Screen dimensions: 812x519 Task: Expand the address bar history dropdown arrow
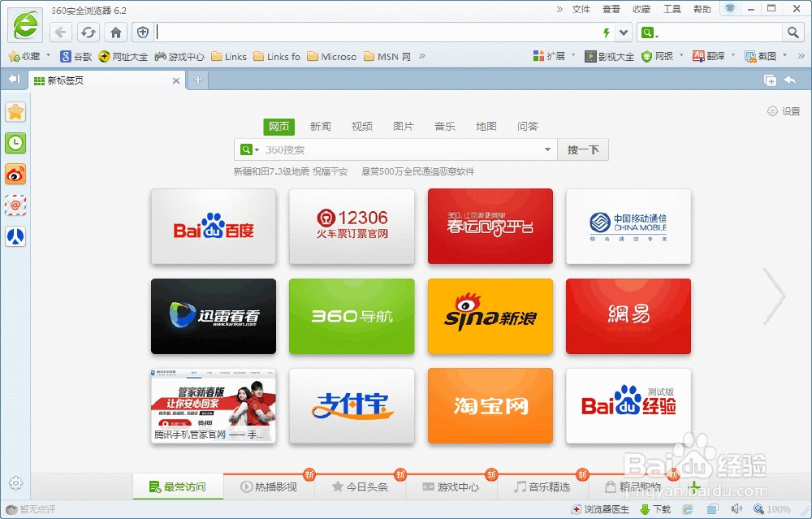(624, 33)
